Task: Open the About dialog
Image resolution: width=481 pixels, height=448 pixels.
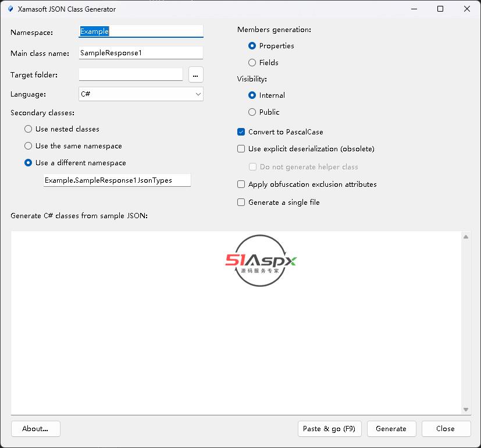Action: point(35,429)
